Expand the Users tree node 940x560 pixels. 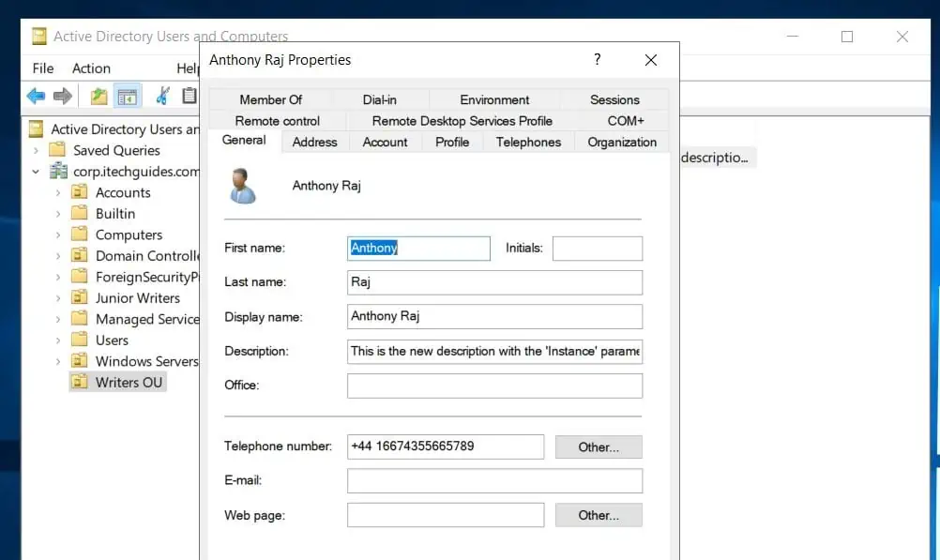(x=58, y=341)
